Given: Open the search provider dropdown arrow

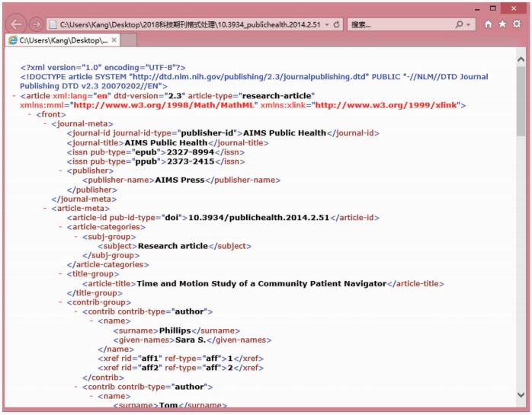Looking at the screenshot, I should pyautogui.click(x=469, y=24).
